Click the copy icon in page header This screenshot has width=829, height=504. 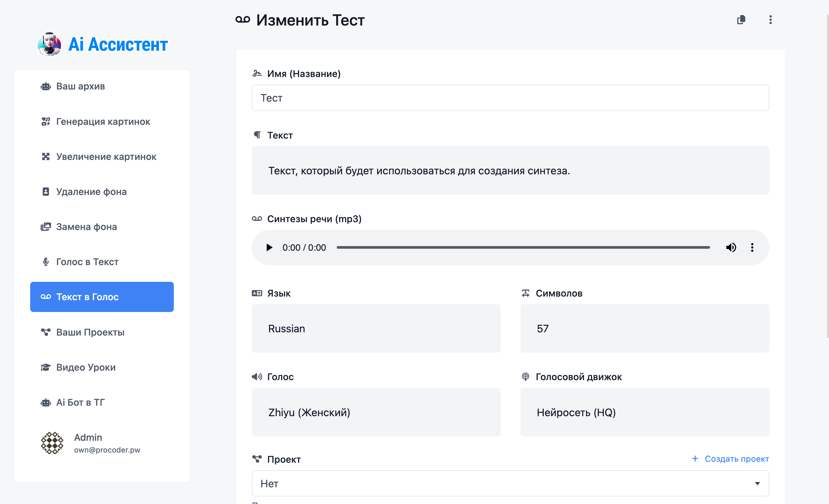(x=741, y=20)
